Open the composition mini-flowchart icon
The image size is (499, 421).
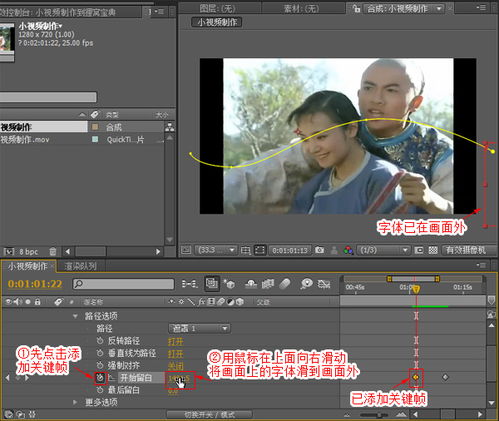pyautogui.click(x=189, y=284)
